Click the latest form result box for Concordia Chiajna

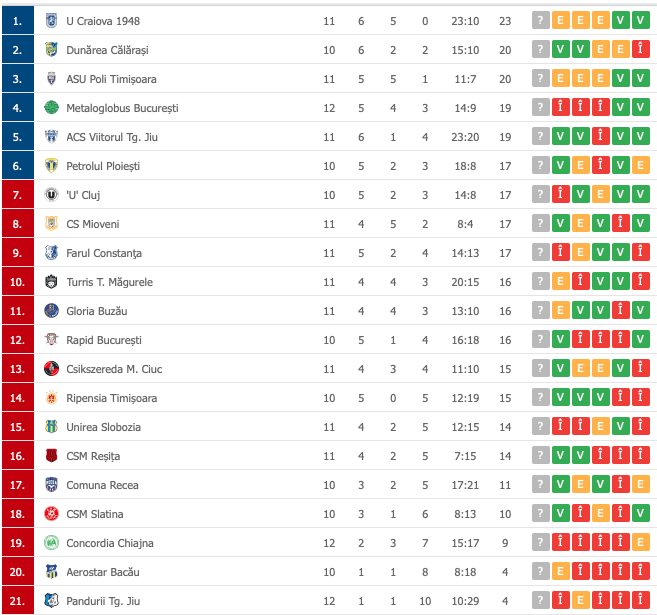[640, 543]
